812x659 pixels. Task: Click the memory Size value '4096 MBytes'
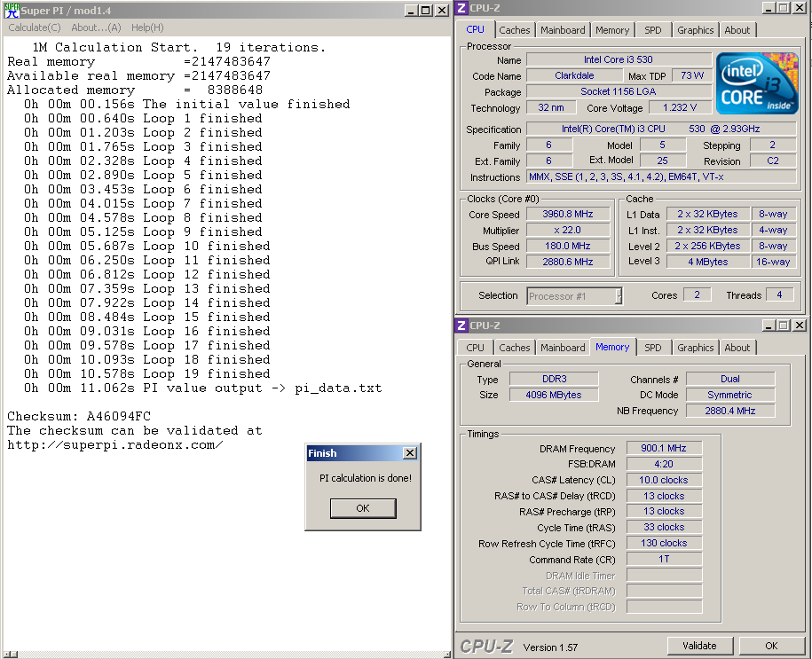click(x=554, y=395)
